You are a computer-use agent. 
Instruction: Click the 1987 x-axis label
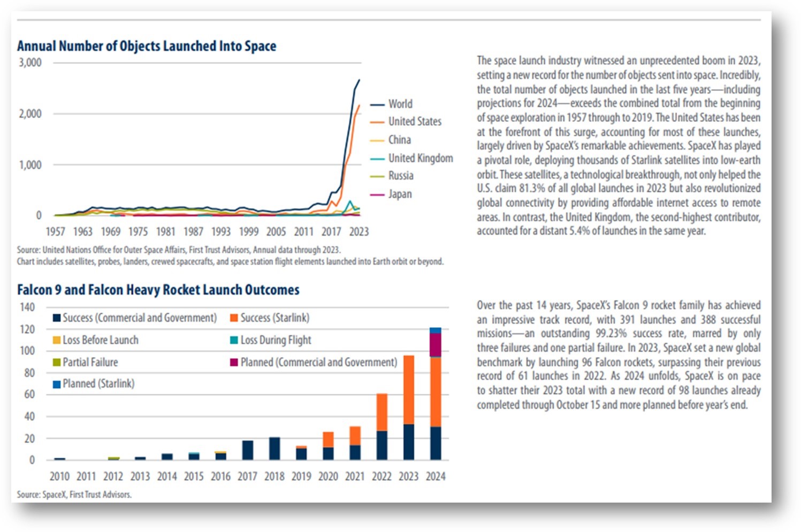coord(193,232)
